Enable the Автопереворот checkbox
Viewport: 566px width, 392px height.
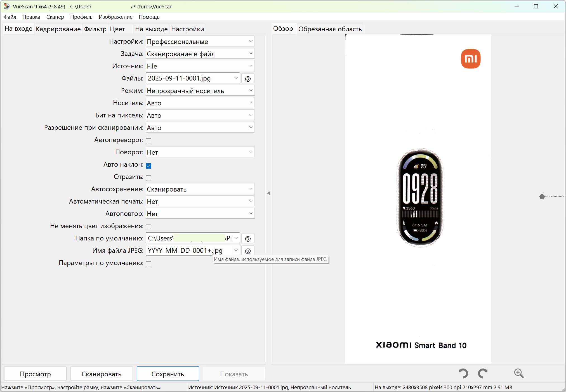[x=148, y=141]
